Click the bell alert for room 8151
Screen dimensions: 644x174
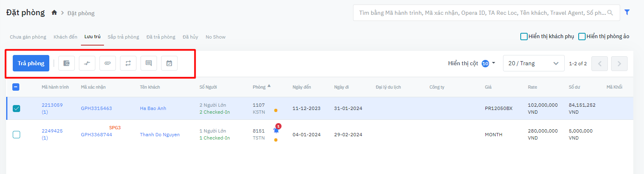point(276,130)
